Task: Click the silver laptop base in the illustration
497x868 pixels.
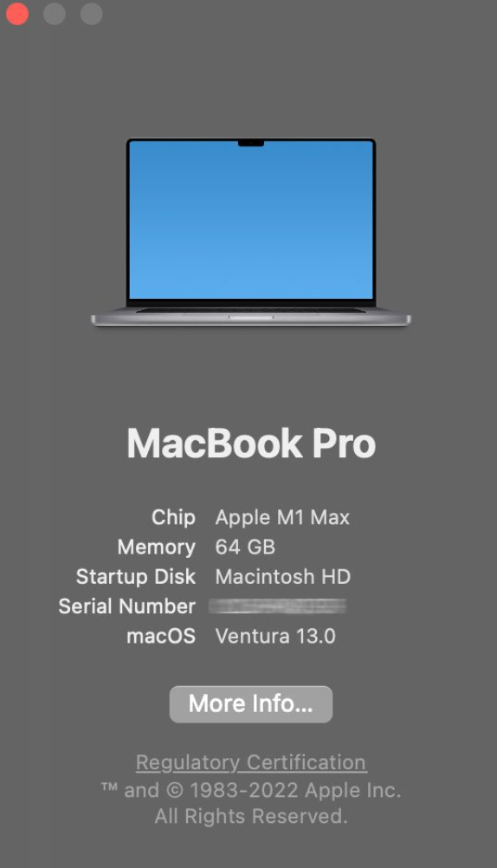Action: point(251,318)
